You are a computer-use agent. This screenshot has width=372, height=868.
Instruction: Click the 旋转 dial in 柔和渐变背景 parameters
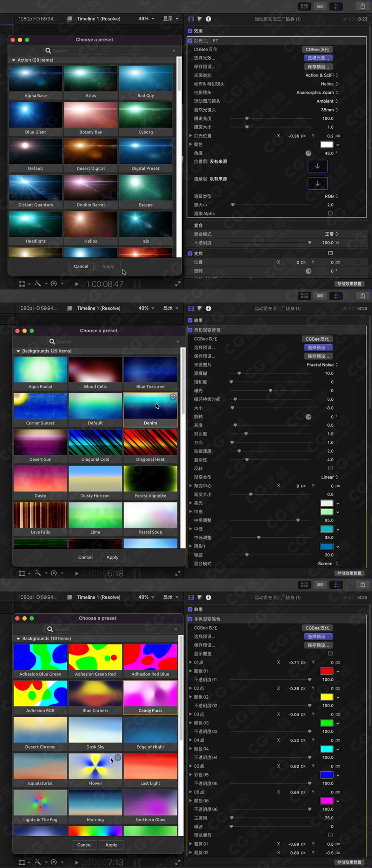(309, 417)
